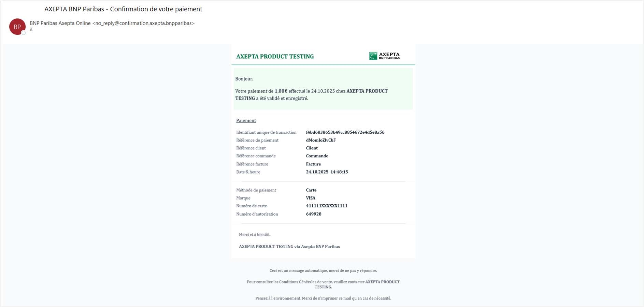
Task: Click the presence status dot on avatar
Action: pos(24,33)
